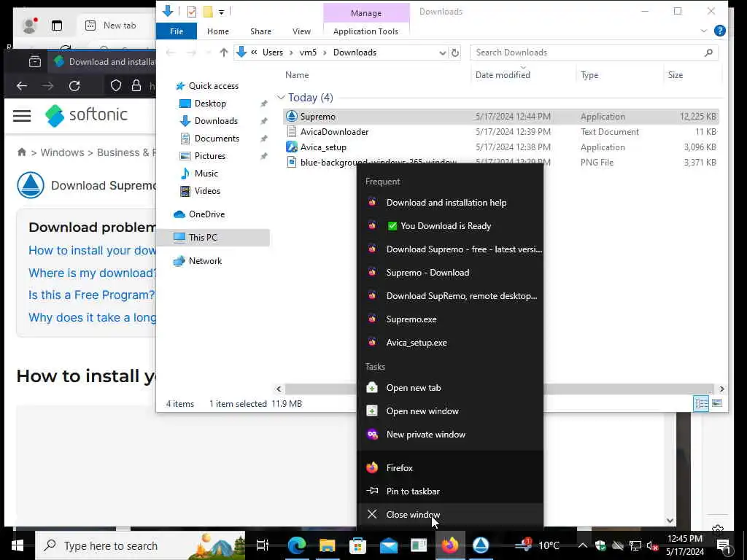Image resolution: width=747 pixels, height=560 pixels.
Task: Switch Explorer to details view icon
Action: pyautogui.click(x=701, y=404)
